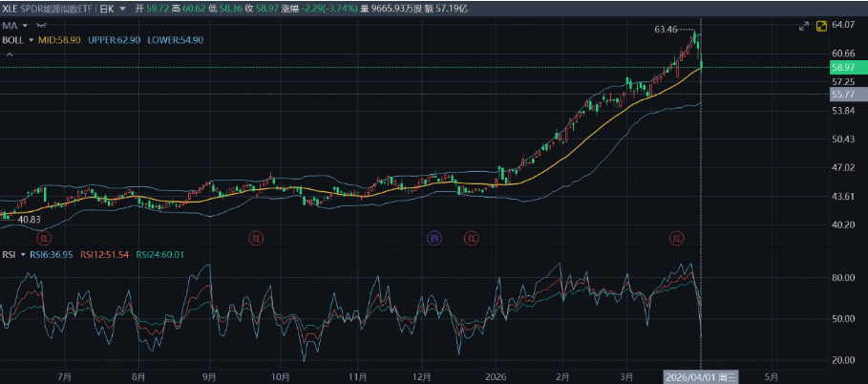This screenshot has height=384, width=868.
Task: Click the purple 拆 split marker
Action: point(435,237)
